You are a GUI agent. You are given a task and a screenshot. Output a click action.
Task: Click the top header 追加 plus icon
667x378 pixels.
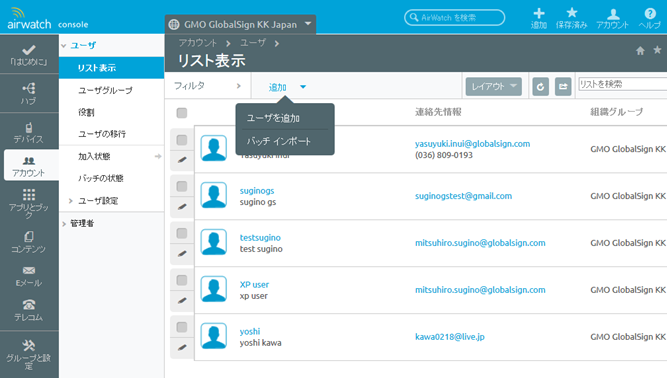point(539,18)
